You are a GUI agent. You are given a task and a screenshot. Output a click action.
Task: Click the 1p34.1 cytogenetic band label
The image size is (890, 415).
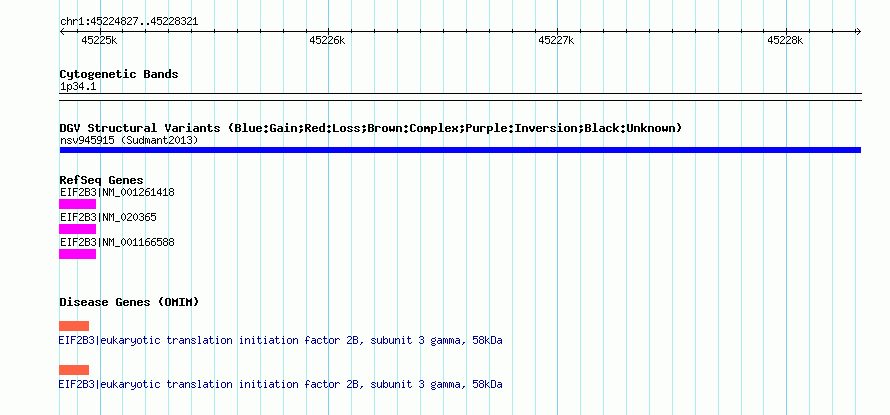click(78, 87)
